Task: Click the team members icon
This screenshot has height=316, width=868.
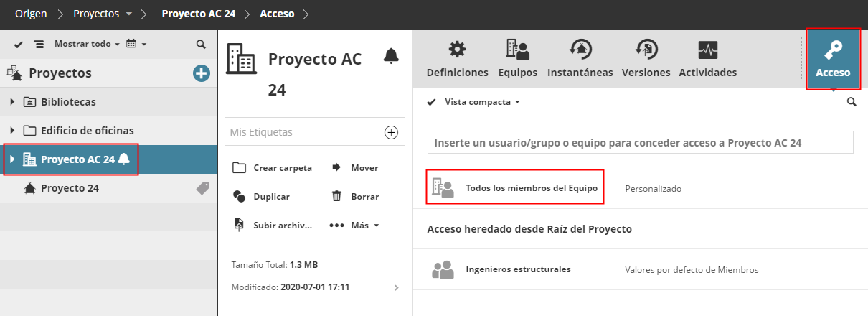Action: [443, 187]
